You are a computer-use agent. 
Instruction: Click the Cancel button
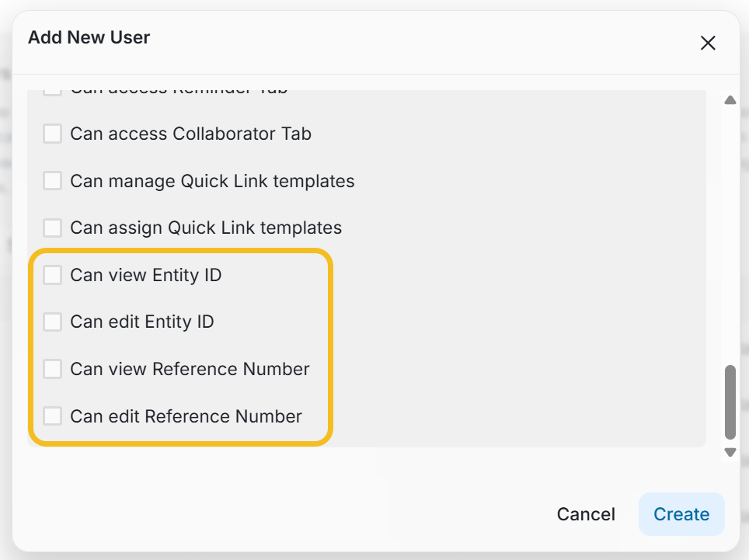click(x=586, y=514)
